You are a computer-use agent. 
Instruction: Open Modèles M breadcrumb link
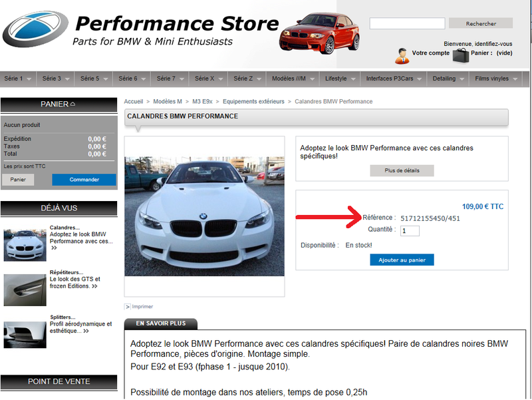[x=168, y=102]
